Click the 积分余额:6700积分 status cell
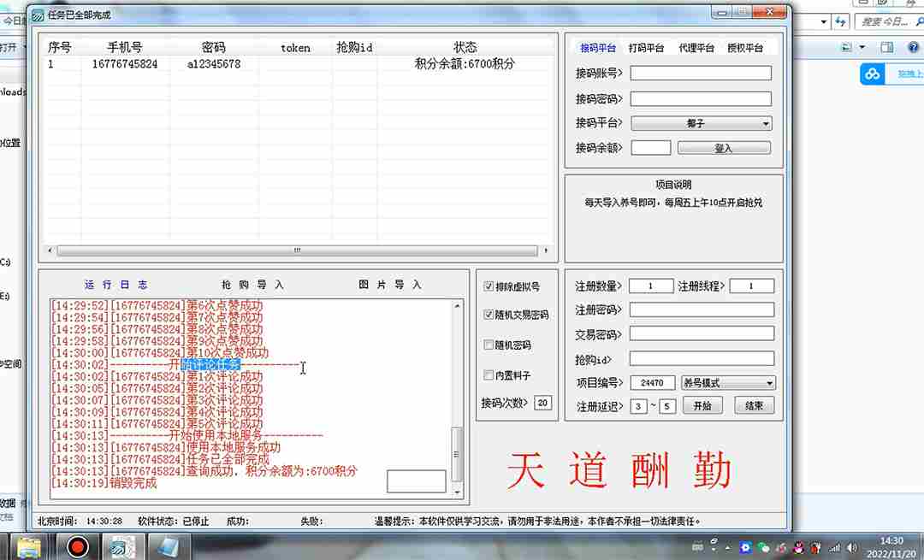The image size is (924, 560). (465, 63)
